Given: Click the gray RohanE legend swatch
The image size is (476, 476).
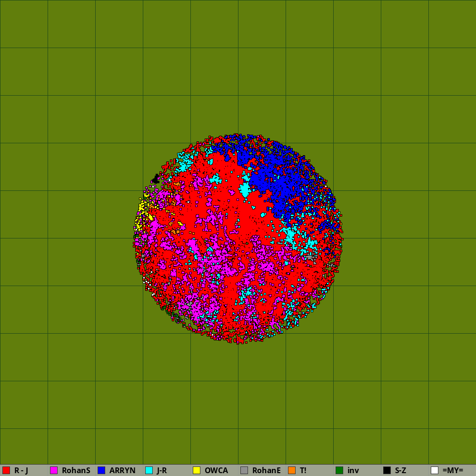Looking at the screenshot, I should (244, 470).
